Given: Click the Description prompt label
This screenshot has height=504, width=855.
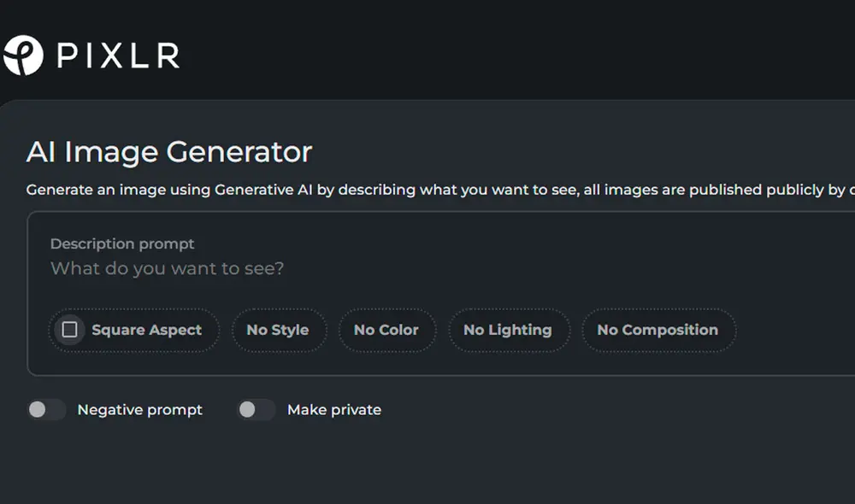Looking at the screenshot, I should [x=122, y=244].
